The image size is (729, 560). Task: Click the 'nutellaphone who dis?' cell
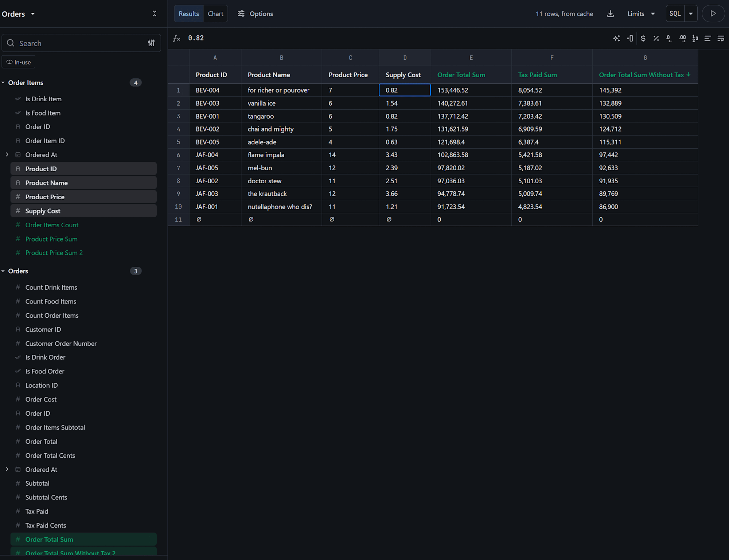[x=281, y=207]
